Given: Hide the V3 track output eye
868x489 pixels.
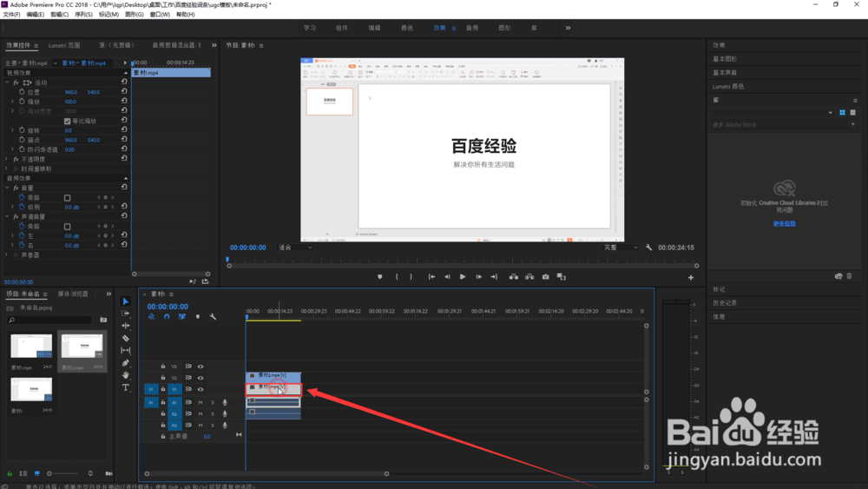Looking at the screenshot, I should click(201, 367).
